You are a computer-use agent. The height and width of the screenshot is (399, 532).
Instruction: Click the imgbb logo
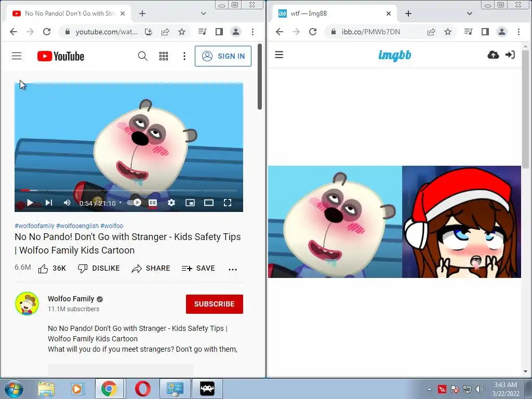tap(395, 55)
